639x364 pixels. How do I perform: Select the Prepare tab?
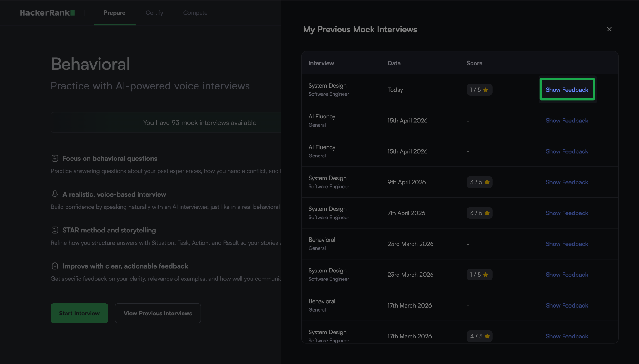tap(115, 13)
